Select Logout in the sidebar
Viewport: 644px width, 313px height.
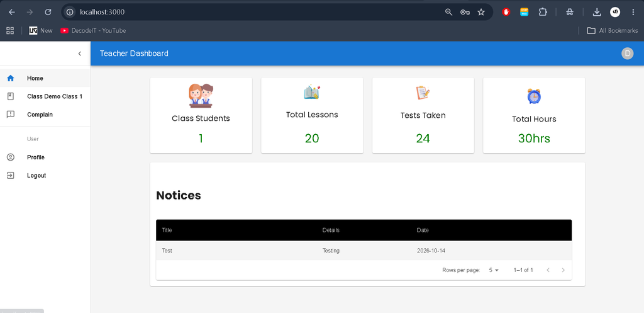point(45,175)
